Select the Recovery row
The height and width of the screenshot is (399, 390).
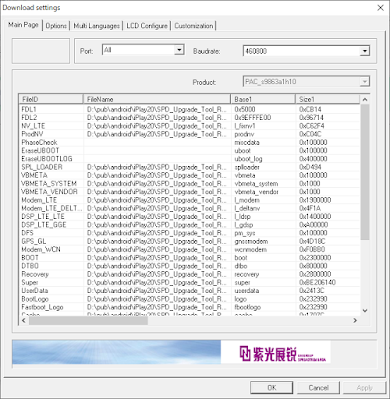coord(189,274)
